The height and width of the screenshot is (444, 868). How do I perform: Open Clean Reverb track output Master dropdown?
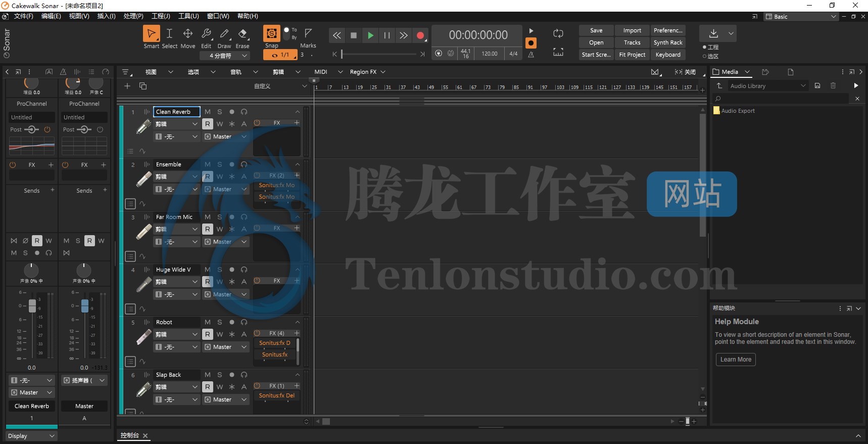[x=226, y=137]
